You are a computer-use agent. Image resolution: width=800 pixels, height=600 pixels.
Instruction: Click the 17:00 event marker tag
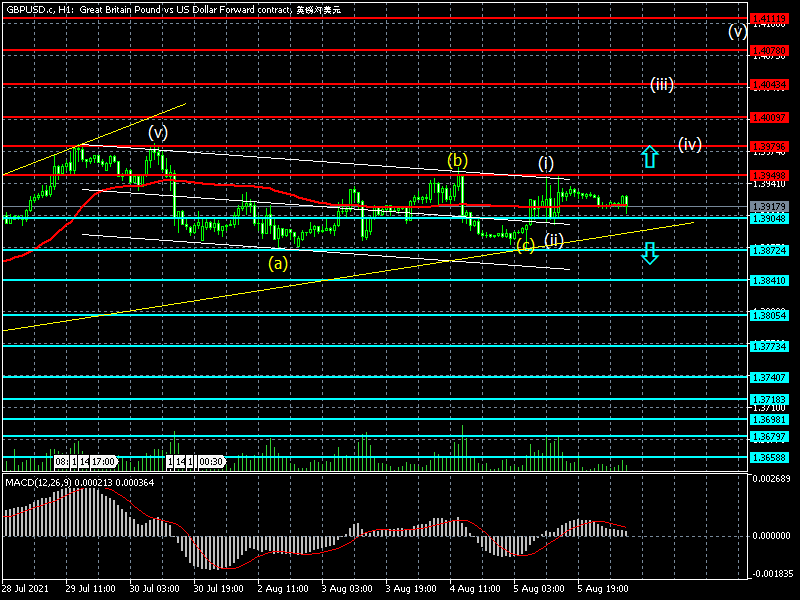click(104, 462)
